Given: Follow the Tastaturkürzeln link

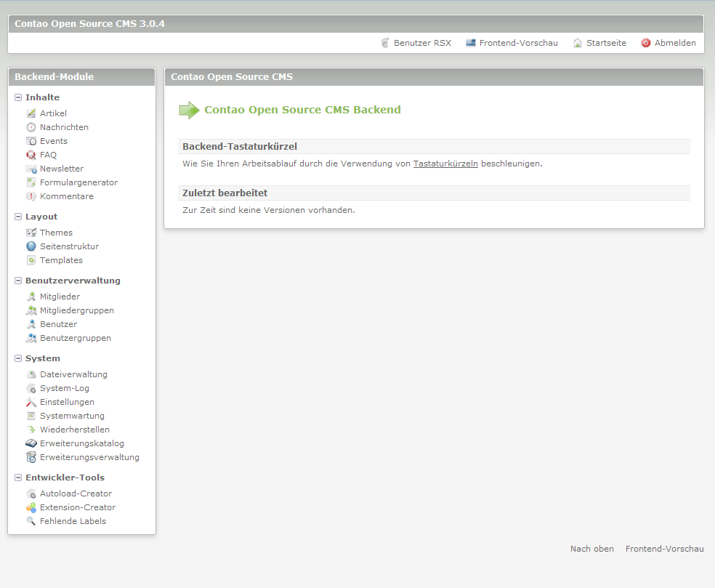Looking at the screenshot, I should pos(445,164).
